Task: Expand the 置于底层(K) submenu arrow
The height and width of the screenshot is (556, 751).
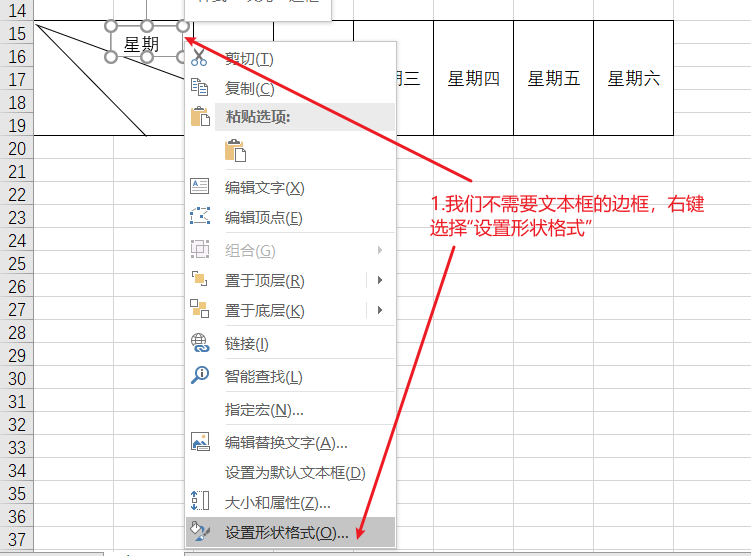Action: (x=380, y=310)
